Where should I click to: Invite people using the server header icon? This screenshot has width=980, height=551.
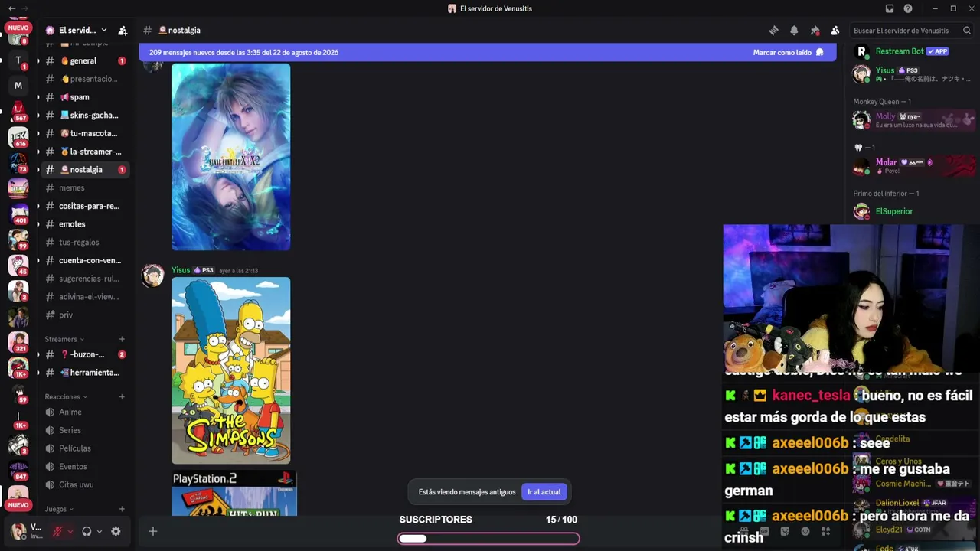tap(122, 31)
